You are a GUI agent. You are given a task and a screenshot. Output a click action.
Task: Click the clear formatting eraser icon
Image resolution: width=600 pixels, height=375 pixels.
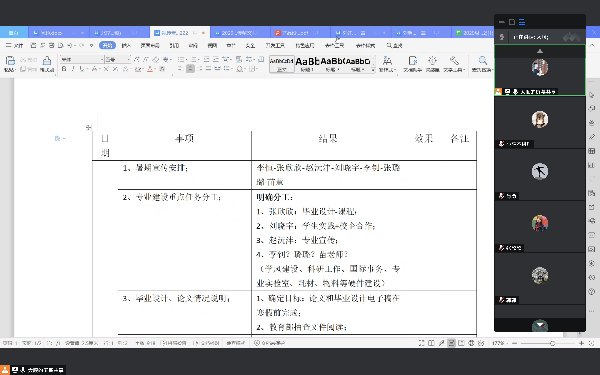[155, 59]
